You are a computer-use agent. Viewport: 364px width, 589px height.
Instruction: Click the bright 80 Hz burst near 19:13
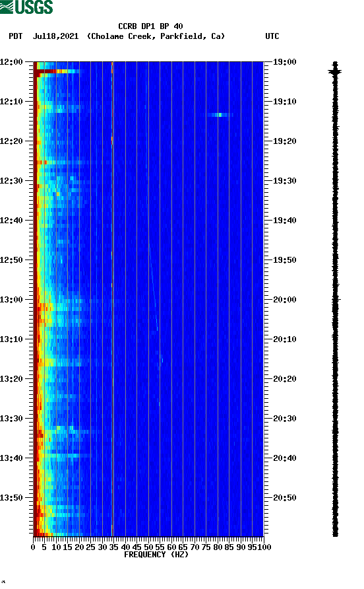pos(220,115)
